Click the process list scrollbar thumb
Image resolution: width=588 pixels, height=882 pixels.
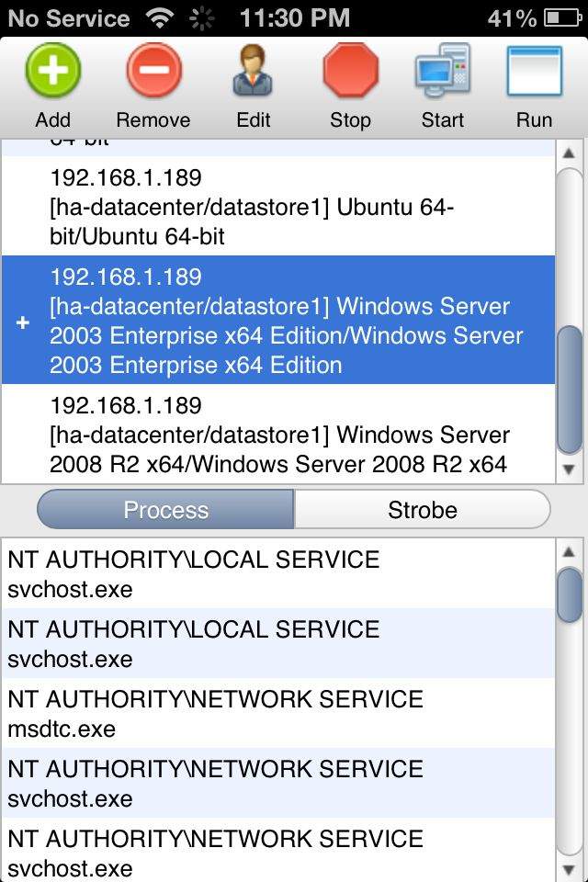570,594
